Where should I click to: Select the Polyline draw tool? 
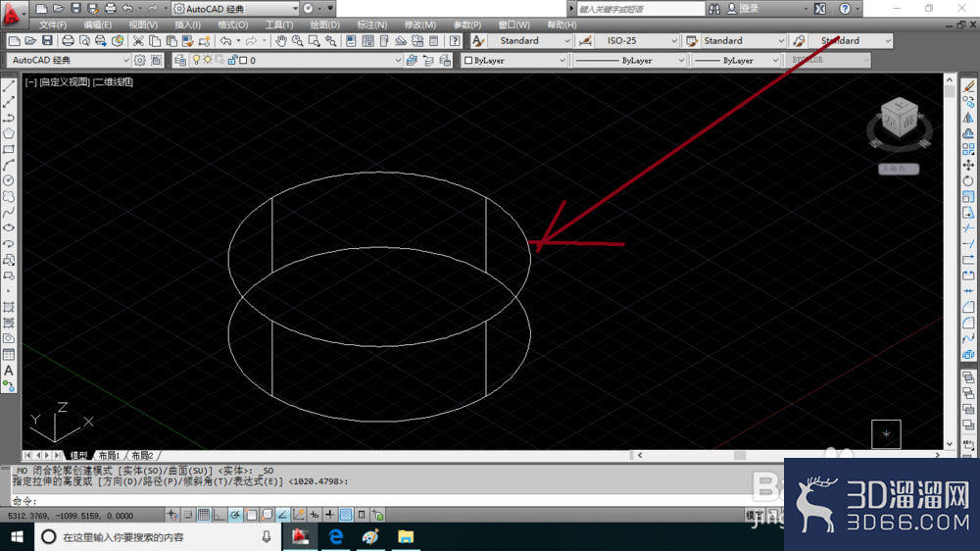click(9, 118)
